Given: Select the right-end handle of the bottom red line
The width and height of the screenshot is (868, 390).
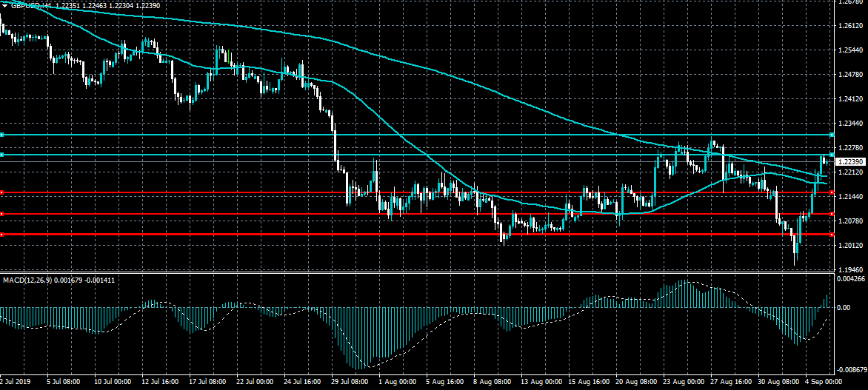Looking at the screenshot, I should tap(832, 235).
